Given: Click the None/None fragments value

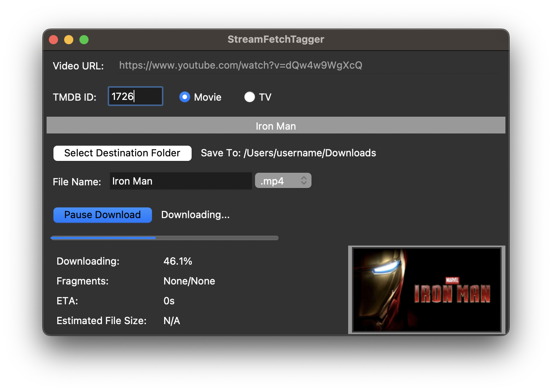Looking at the screenshot, I should 189,281.
